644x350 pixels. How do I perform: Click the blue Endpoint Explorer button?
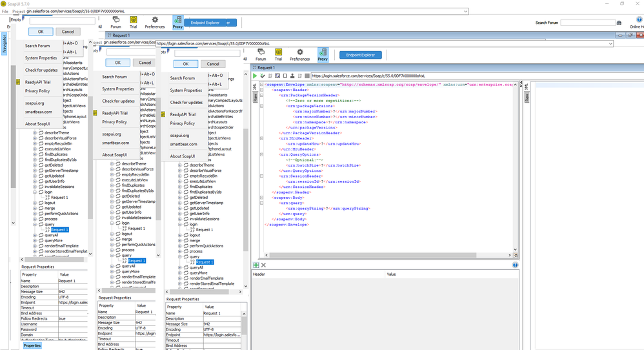point(361,55)
